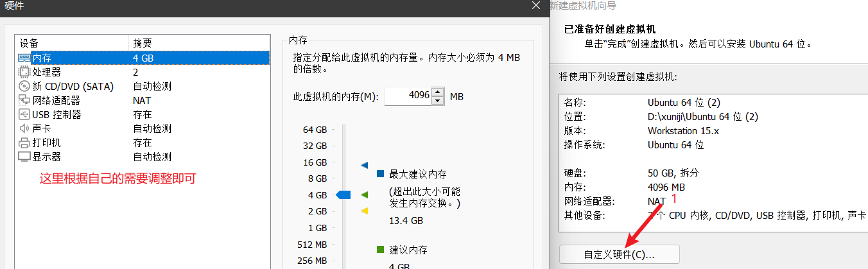
Task: Click the display monitor icon
Action: click(24, 157)
